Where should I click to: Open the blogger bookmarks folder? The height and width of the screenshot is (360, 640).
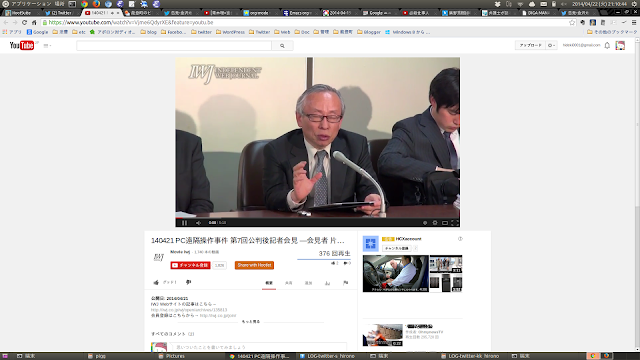click(x=369, y=32)
